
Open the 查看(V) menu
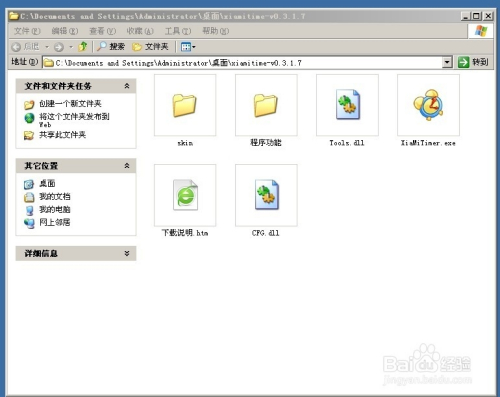(102, 31)
